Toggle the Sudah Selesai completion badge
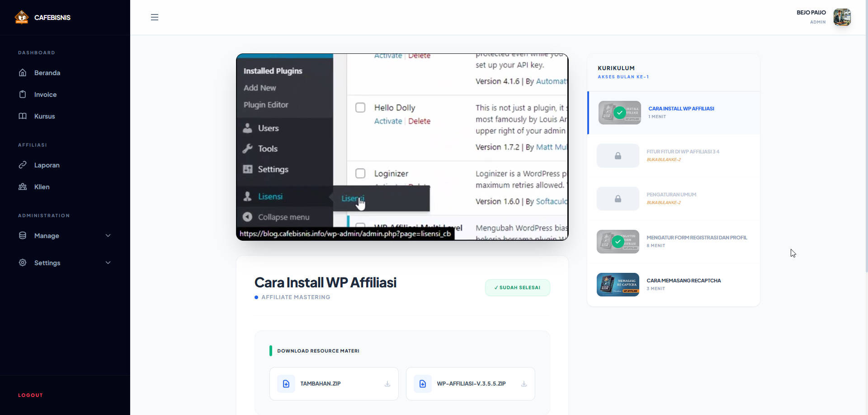Viewport: 868px width, 415px height. click(x=517, y=288)
